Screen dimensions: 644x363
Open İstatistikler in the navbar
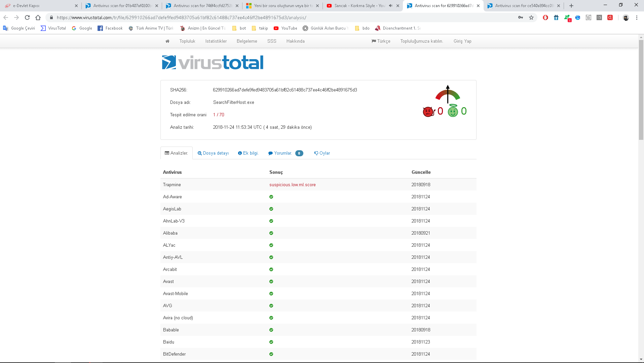[x=216, y=41]
